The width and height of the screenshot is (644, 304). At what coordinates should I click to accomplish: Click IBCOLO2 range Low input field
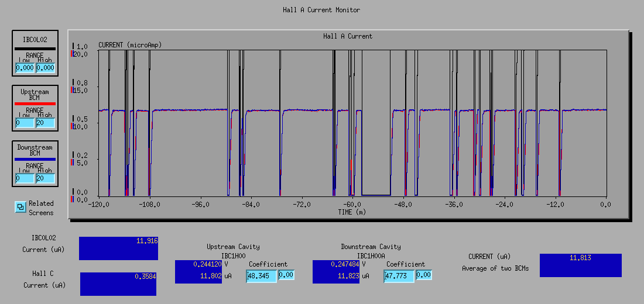click(25, 68)
